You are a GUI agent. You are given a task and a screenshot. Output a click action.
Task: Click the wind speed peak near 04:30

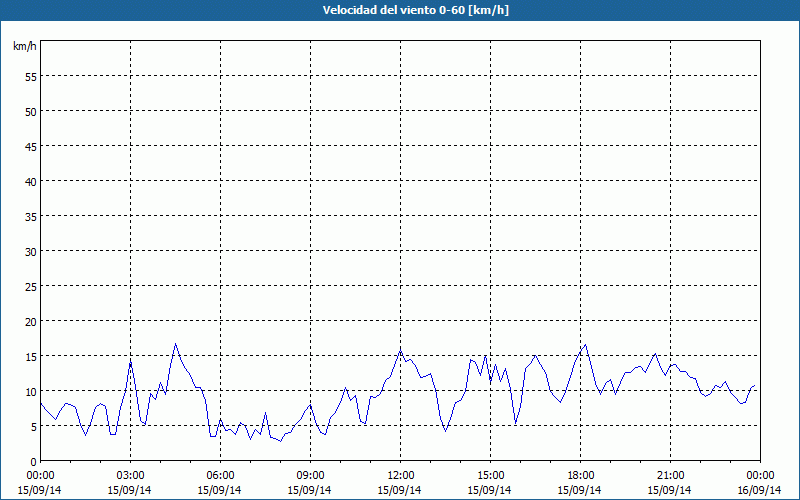(x=176, y=344)
